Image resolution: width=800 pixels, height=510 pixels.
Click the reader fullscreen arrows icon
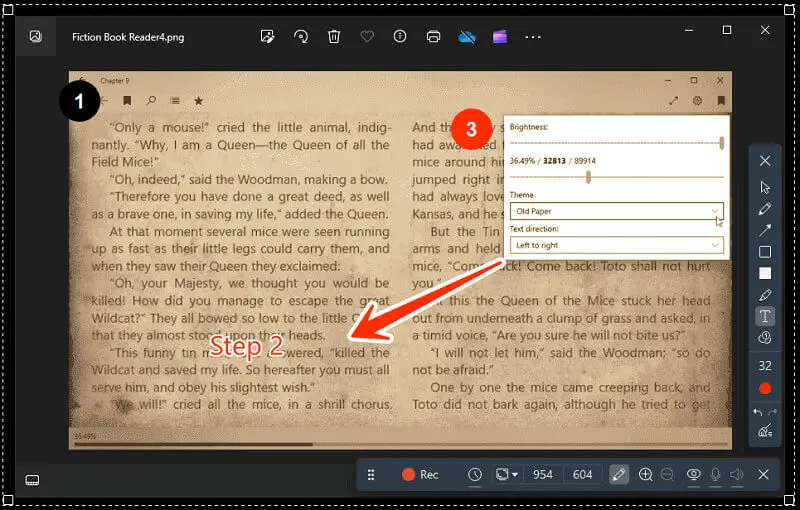click(673, 101)
